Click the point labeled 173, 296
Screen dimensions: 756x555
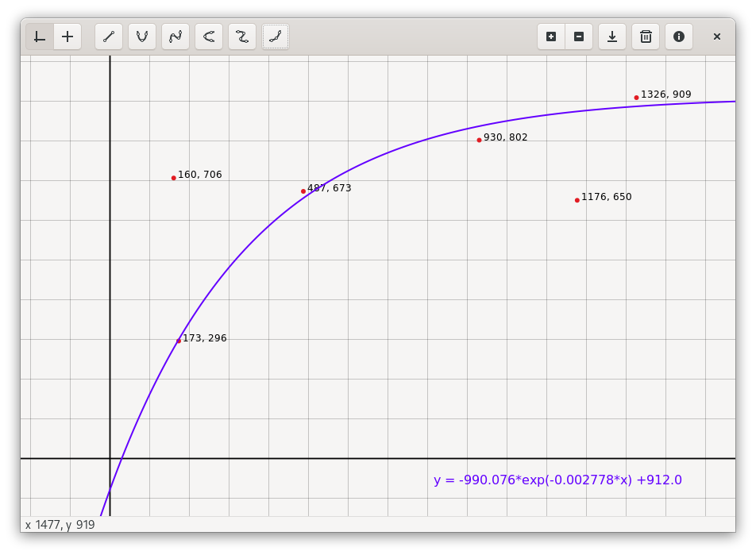click(179, 341)
